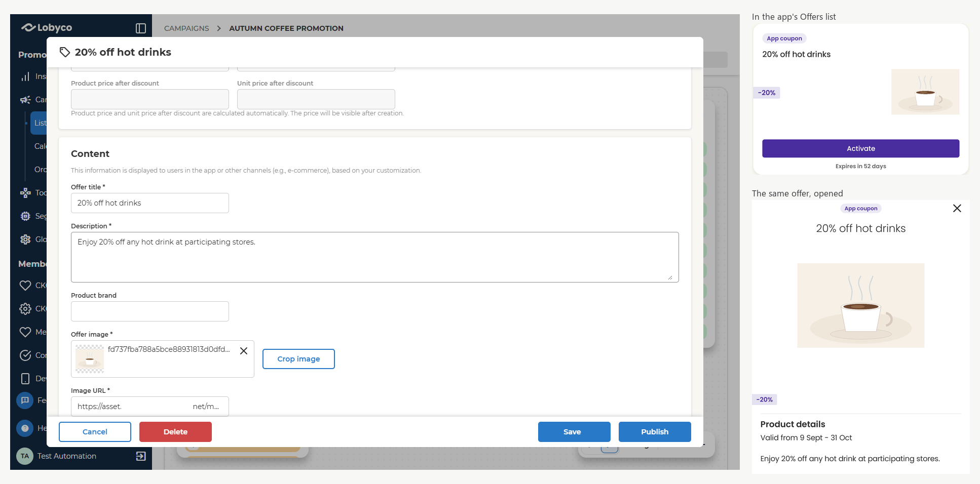Viewport: 980px width, 484px height.
Task: Select the List sidebar menu item
Action: tap(39, 123)
